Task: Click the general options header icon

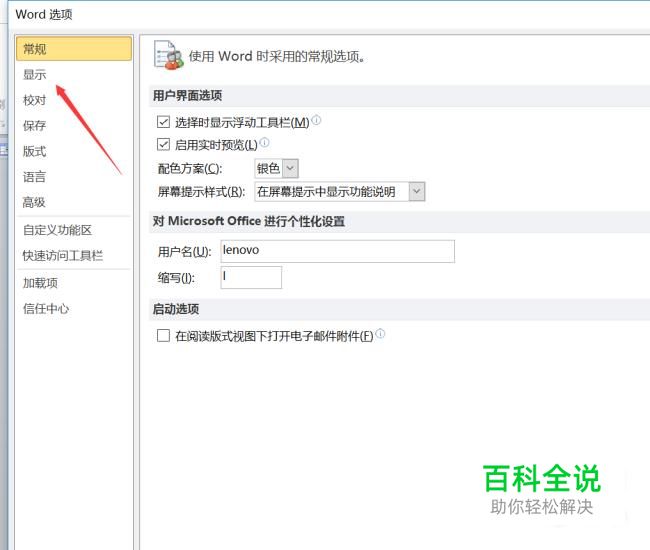Action: [x=168, y=55]
